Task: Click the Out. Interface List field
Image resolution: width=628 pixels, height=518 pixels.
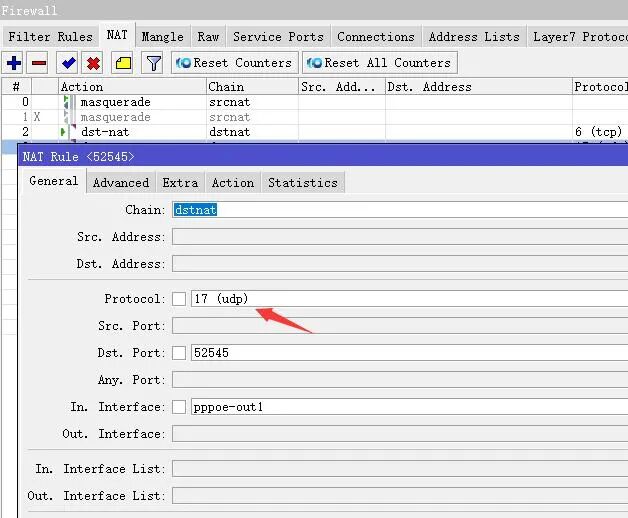Action: 400,496
